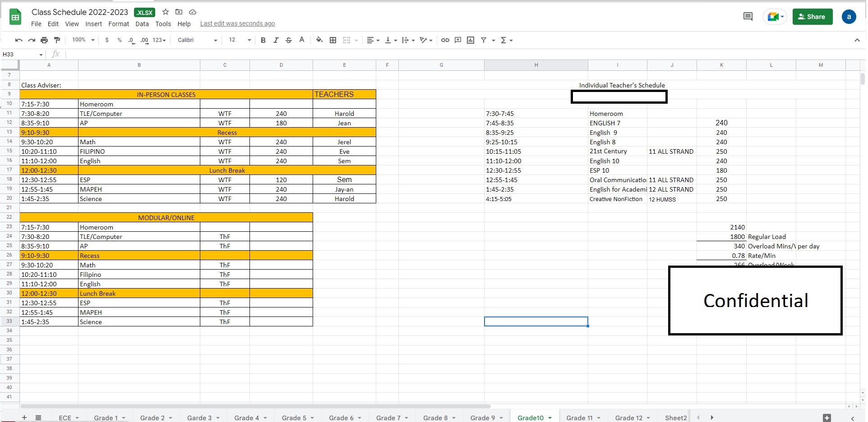Open the Google Sheets home icon

15,18
